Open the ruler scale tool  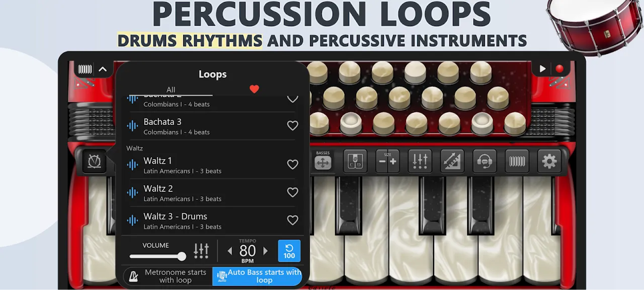452,161
